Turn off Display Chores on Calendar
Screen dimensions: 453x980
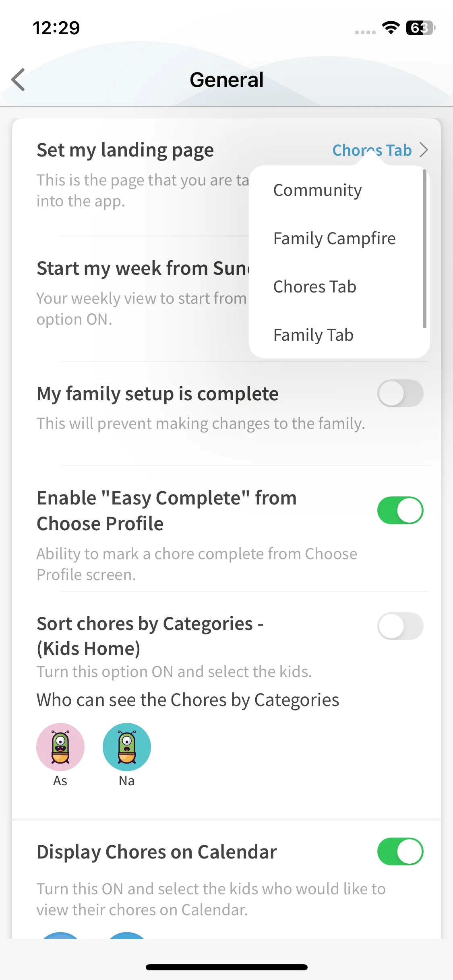[400, 851]
